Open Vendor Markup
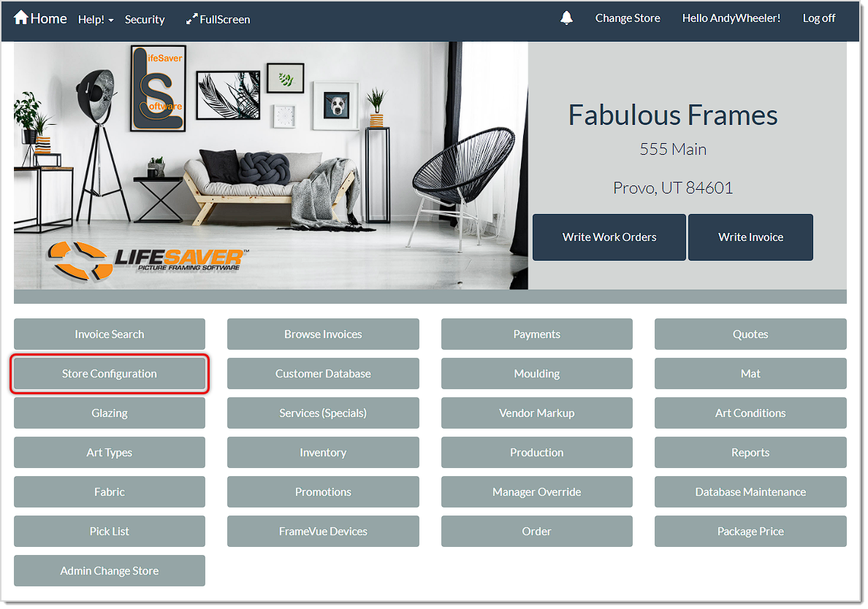 pyautogui.click(x=536, y=413)
